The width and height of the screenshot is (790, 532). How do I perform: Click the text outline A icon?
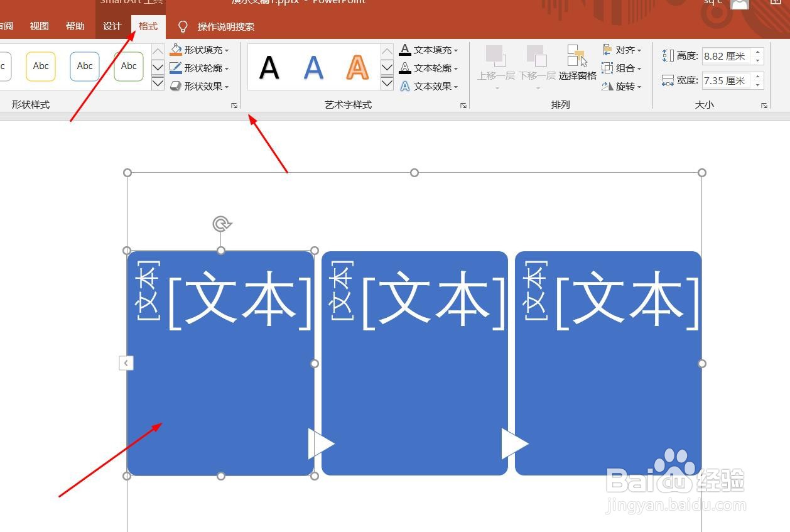click(x=405, y=68)
